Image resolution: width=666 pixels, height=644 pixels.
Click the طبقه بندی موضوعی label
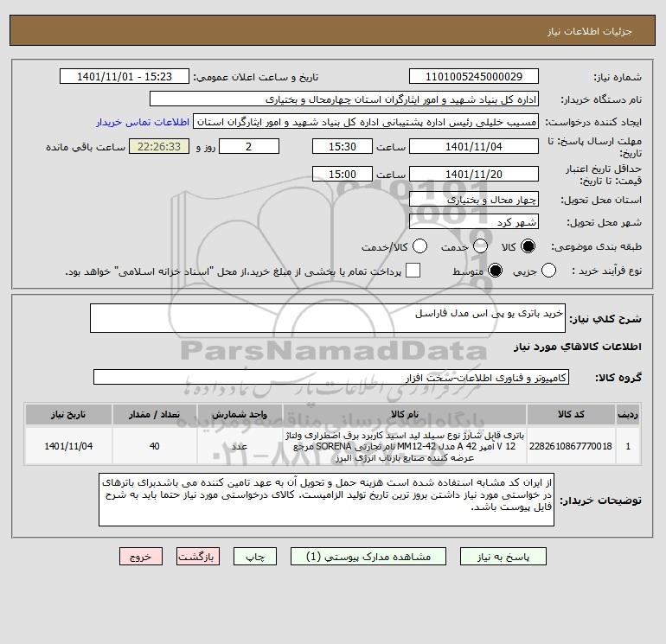coord(596,246)
